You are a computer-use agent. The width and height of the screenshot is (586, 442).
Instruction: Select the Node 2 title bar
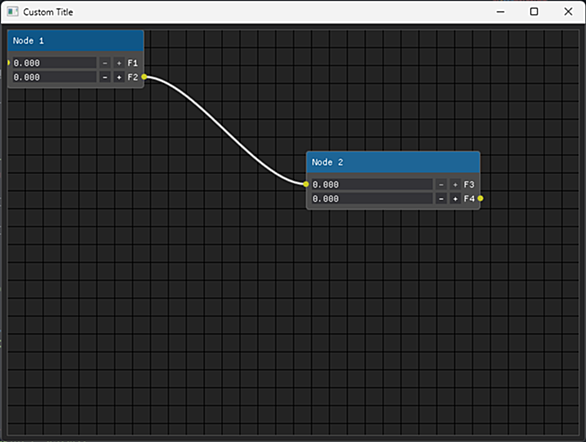393,162
